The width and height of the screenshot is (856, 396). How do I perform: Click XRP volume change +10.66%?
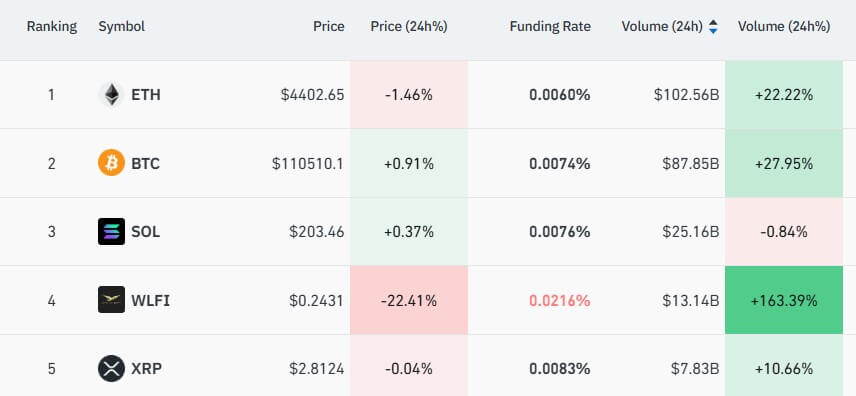pyautogui.click(x=784, y=369)
